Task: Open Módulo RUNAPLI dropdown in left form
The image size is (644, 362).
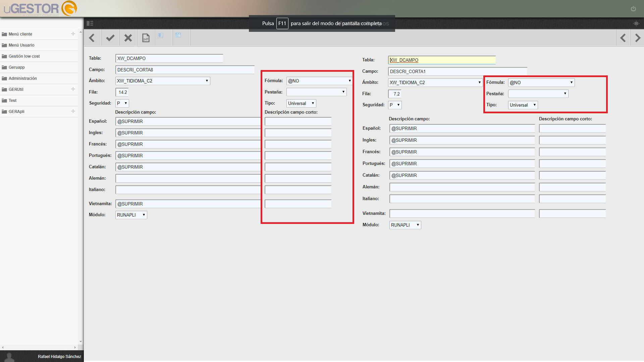Action: click(x=131, y=215)
